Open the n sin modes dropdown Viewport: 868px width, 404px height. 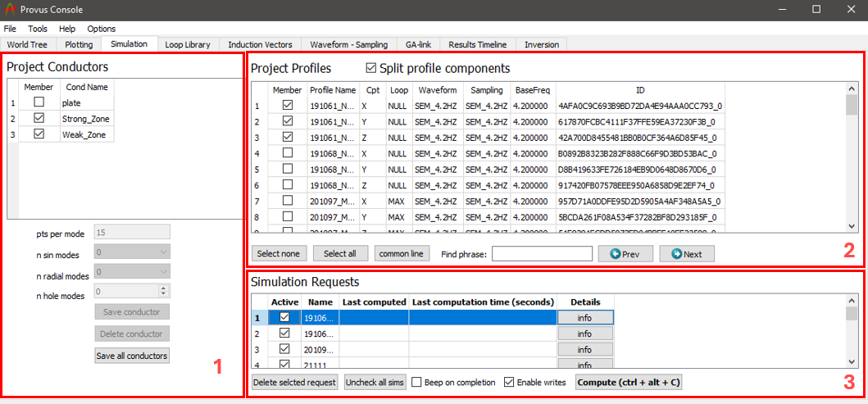132,253
